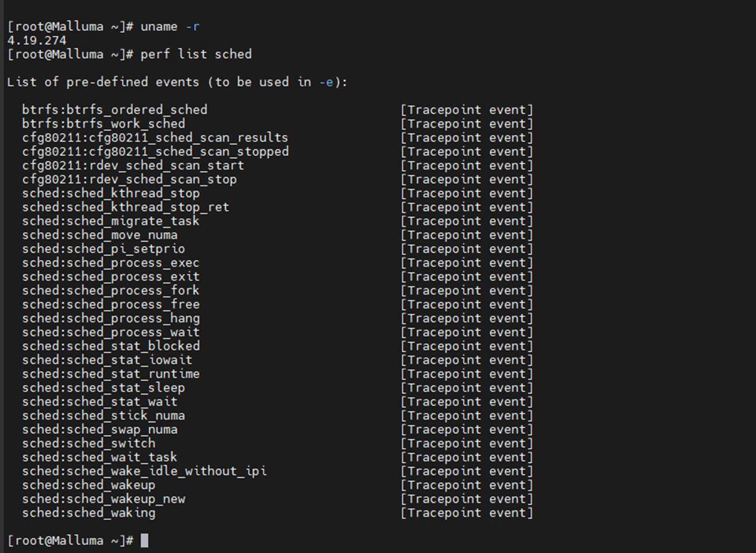The height and width of the screenshot is (553, 756).
Task: Click the sched:sched_migrate_task event
Action: pyautogui.click(x=111, y=221)
